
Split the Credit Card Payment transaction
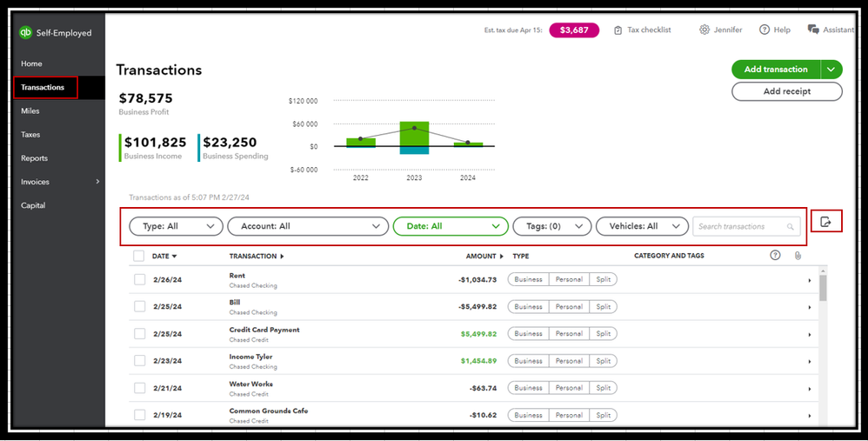pos(604,334)
